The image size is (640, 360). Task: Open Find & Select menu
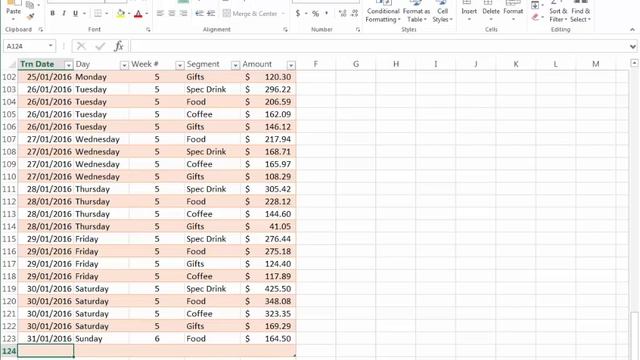pyautogui.click(x=580, y=11)
